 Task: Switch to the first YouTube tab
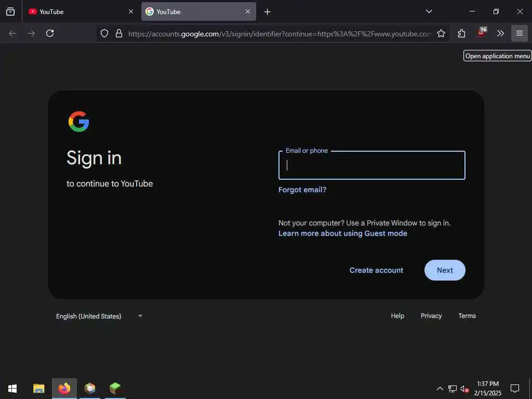[x=81, y=11]
